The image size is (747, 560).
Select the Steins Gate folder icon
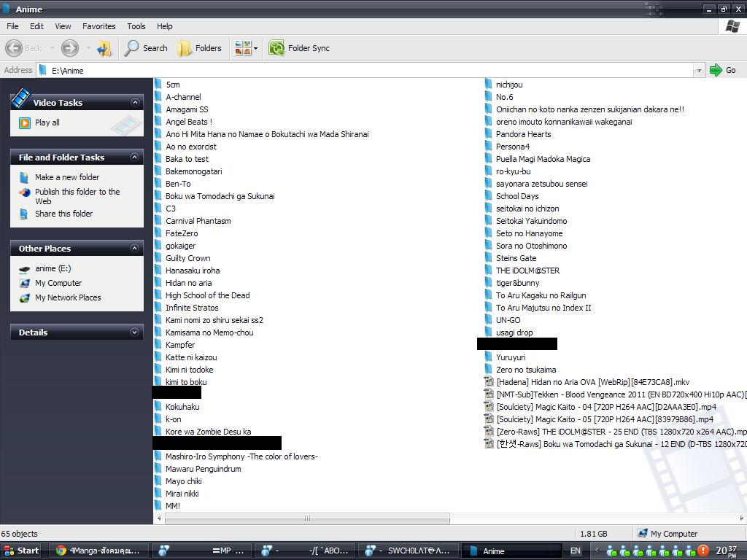click(488, 257)
